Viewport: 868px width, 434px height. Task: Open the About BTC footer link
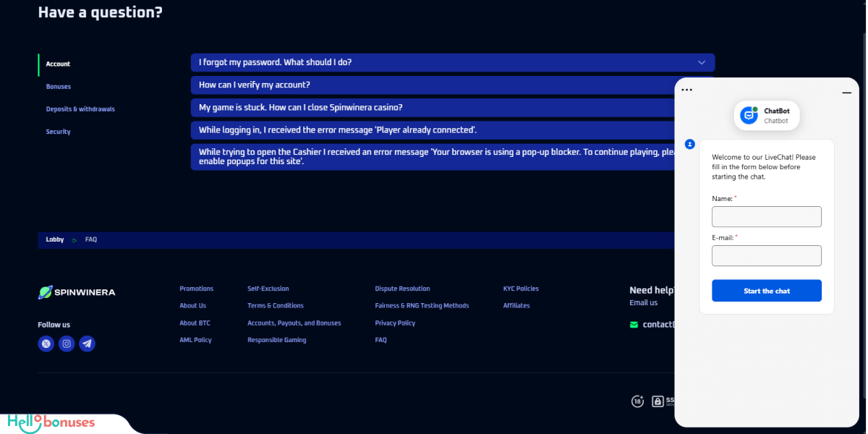coord(195,323)
